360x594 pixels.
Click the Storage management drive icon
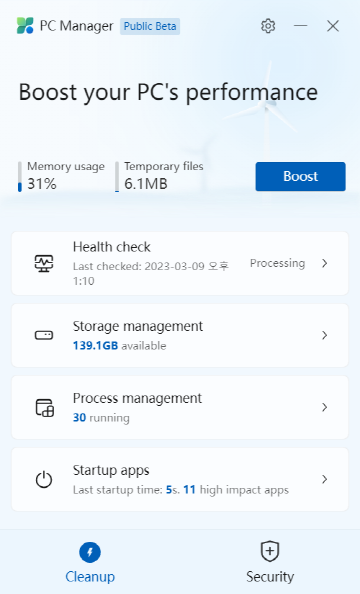(x=44, y=335)
